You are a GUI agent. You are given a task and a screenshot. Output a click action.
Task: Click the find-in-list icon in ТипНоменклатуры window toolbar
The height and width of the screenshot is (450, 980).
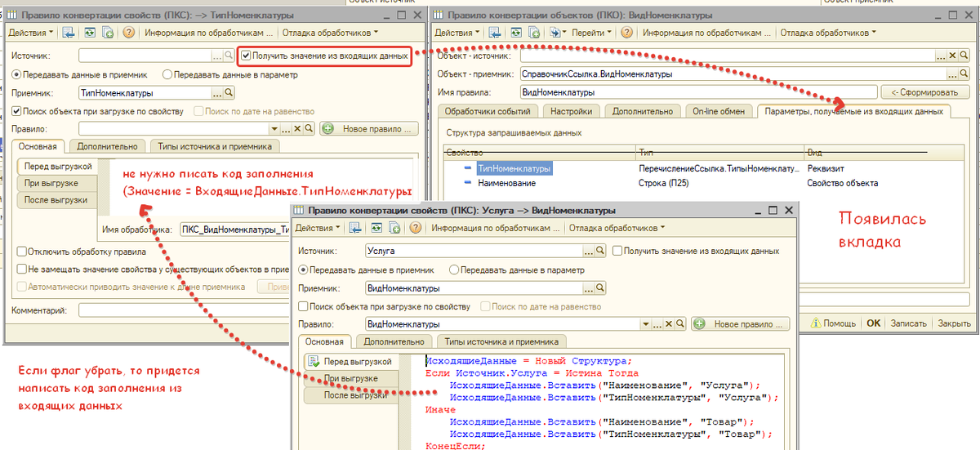pos(69,33)
